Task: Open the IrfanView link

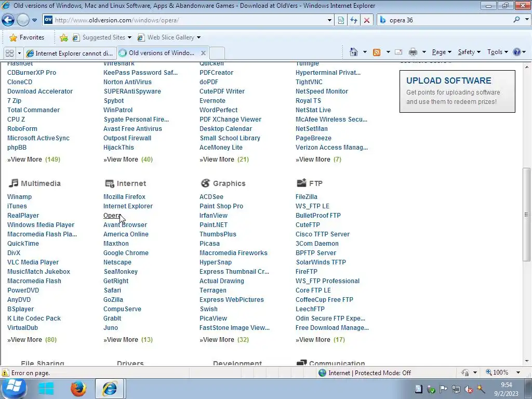Action: [x=214, y=216]
